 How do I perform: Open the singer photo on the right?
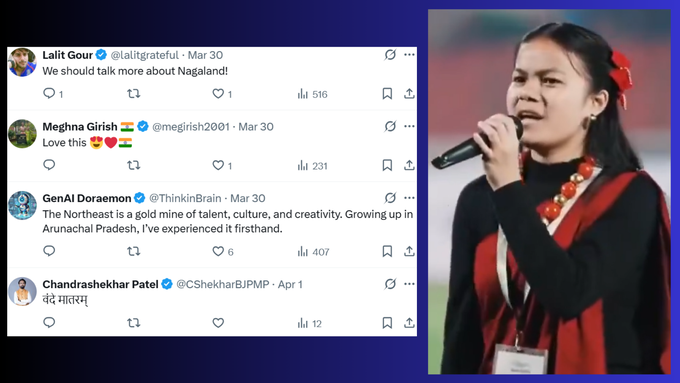549,192
